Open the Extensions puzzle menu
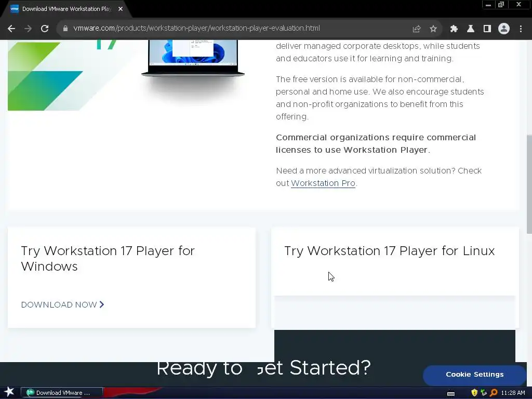This screenshot has height=399, width=532. (x=454, y=29)
